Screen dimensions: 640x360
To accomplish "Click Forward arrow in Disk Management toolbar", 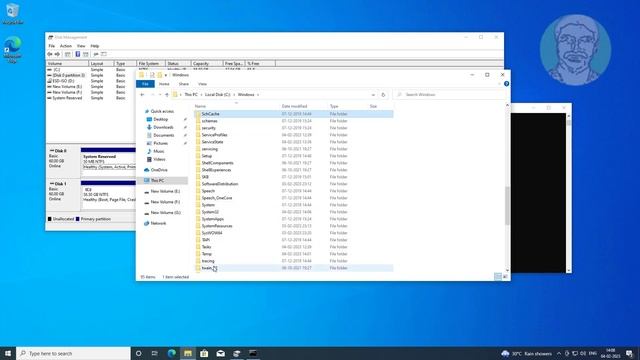I will (x=57, y=54).
